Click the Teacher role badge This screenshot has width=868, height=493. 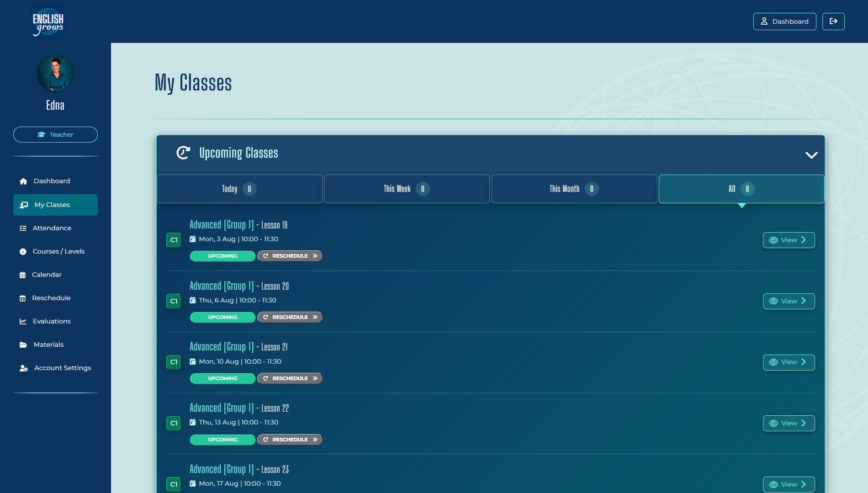point(55,134)
